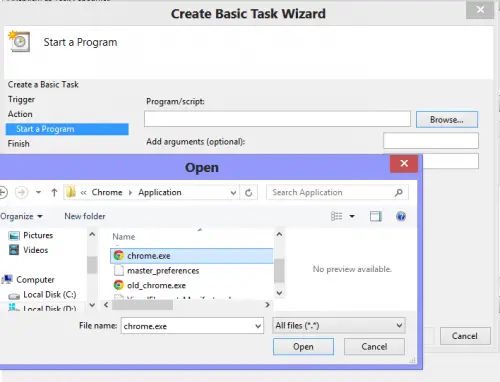The height and width of the screenshot is (382, 500).
Task: Open the Organize menu
Action: 21,216
